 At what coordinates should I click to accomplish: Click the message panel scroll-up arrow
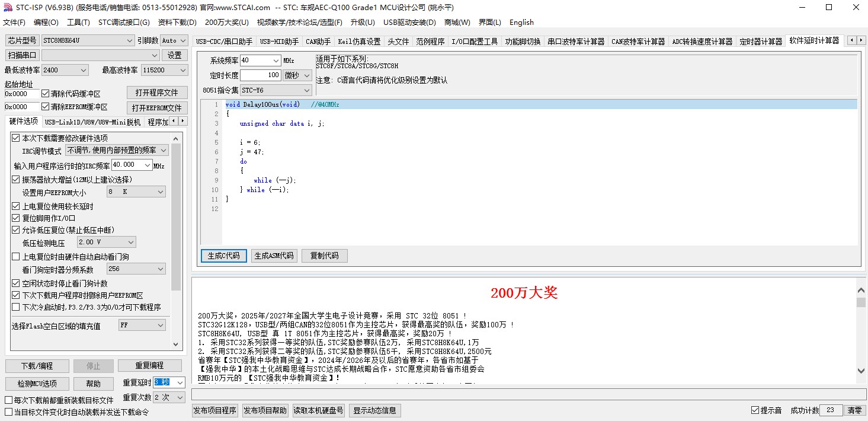coord(861,291)
